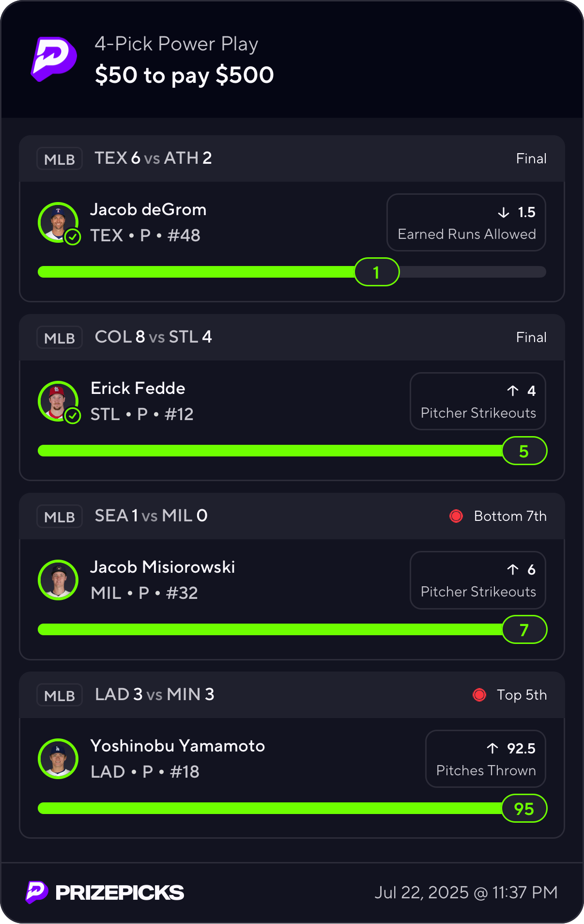The height and width of the screenshot is (924, 584).
Task: Click the green checkmark on deGrom's avatar
Action: tap(73, 237)
